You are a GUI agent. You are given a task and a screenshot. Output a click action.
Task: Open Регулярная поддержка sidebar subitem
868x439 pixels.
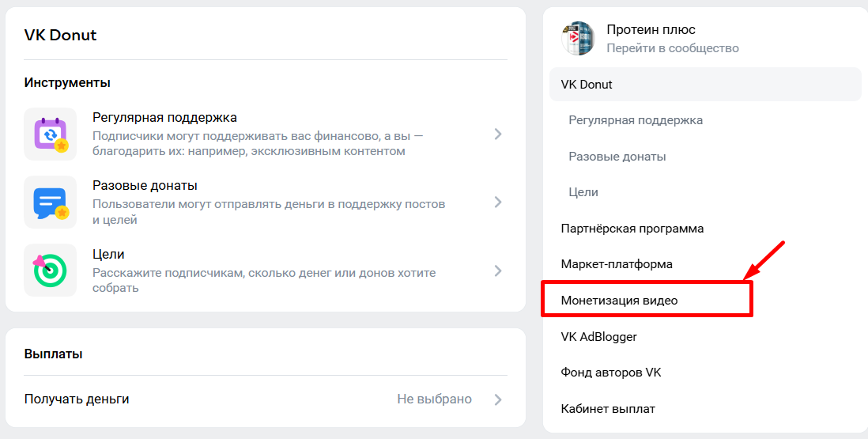pos(636,120)
